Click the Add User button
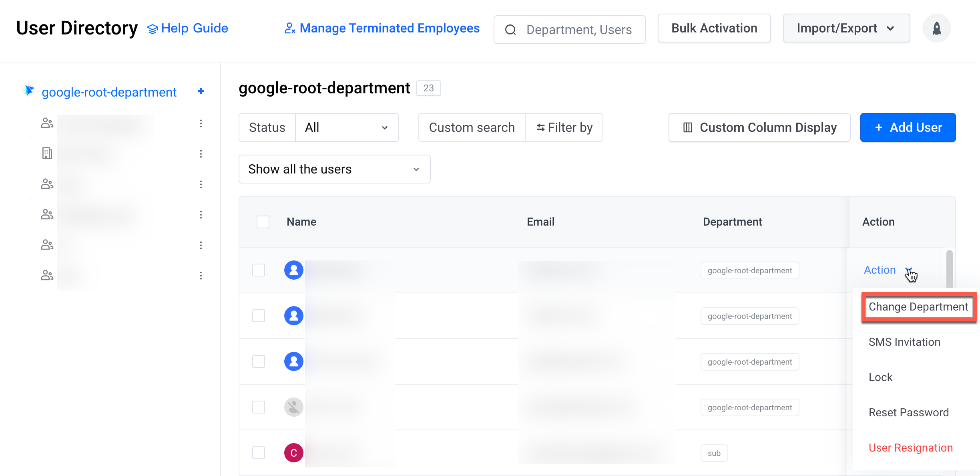The height and width of the screenshot is (476, 980). pos(908,127)
